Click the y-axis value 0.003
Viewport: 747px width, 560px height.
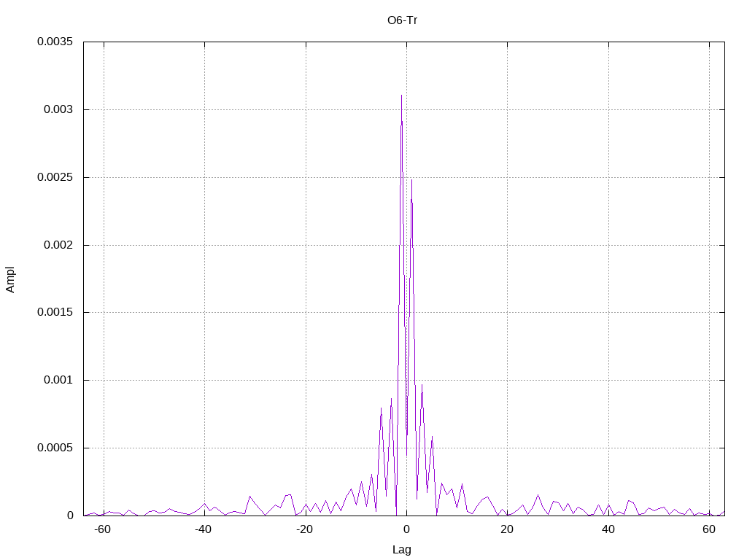(58, 109)
